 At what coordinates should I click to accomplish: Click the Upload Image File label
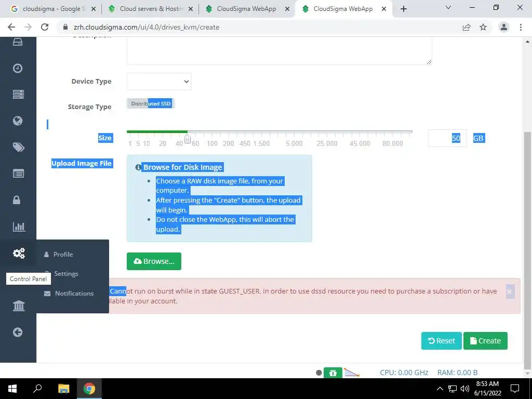(x=82, y=163)
